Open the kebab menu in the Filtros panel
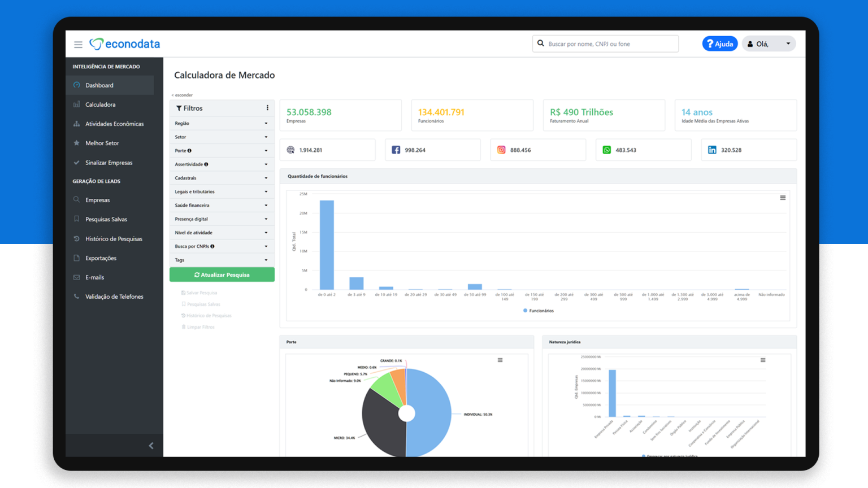Screen dimensions: 868x488 point(267,107)
